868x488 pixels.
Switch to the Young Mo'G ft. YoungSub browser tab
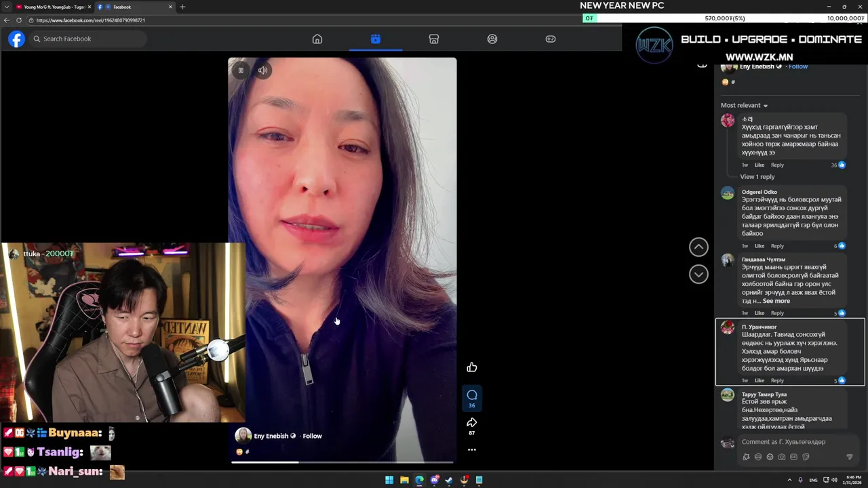53,7
